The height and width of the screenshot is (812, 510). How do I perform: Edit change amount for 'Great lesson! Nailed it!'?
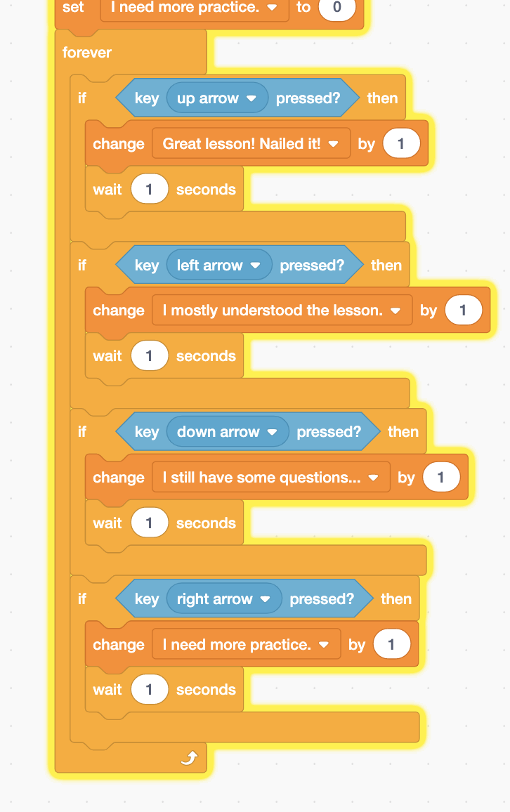click(401, 144)
